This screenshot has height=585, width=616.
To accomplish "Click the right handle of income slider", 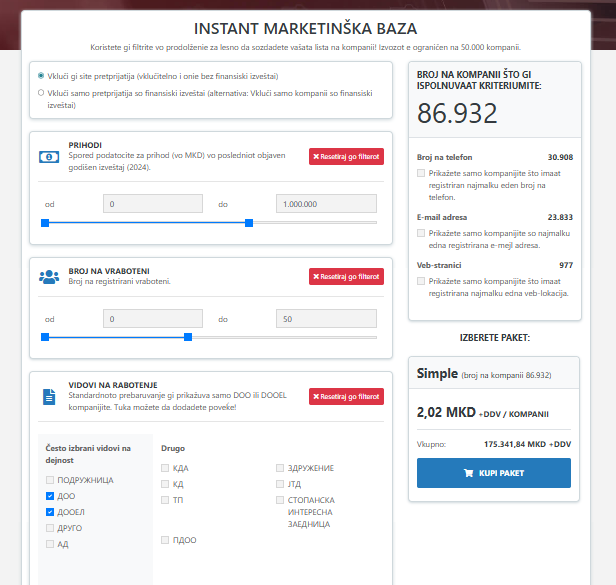I will [x=249, y=222].
